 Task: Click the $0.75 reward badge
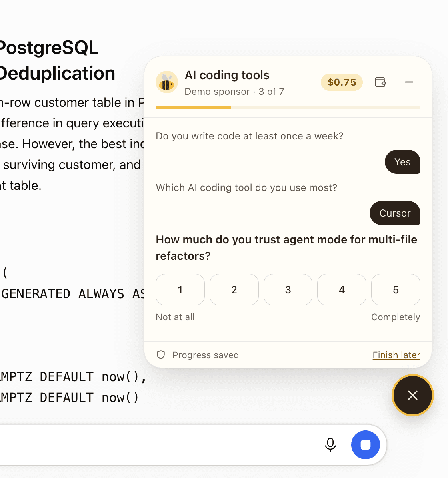pos(342,82)
